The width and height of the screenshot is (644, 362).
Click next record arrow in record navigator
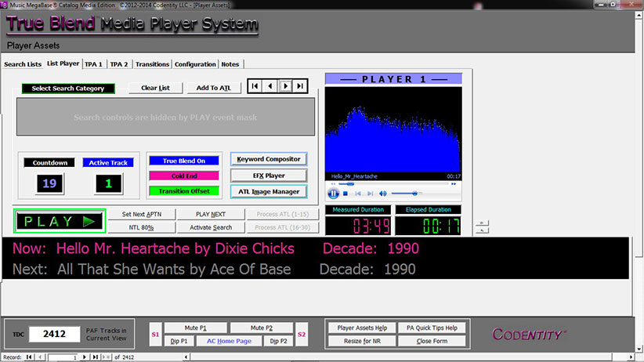point(86,357)
